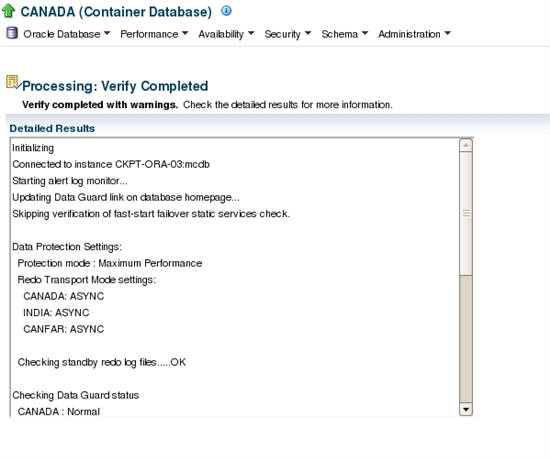Expand the Availability dropdown arrow
This screenshot has height=460, width=550.
pyautogui.click(x=251, y=33)
